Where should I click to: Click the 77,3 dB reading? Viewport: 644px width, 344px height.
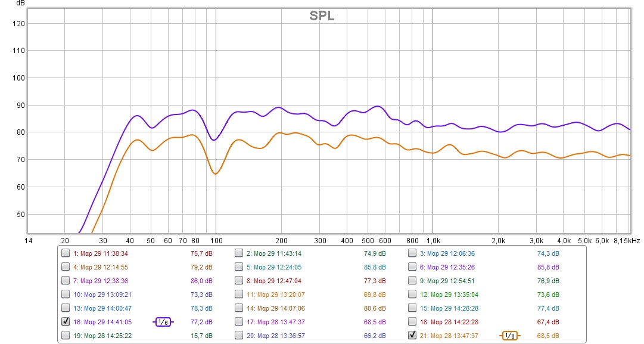[x=375, y=281]
